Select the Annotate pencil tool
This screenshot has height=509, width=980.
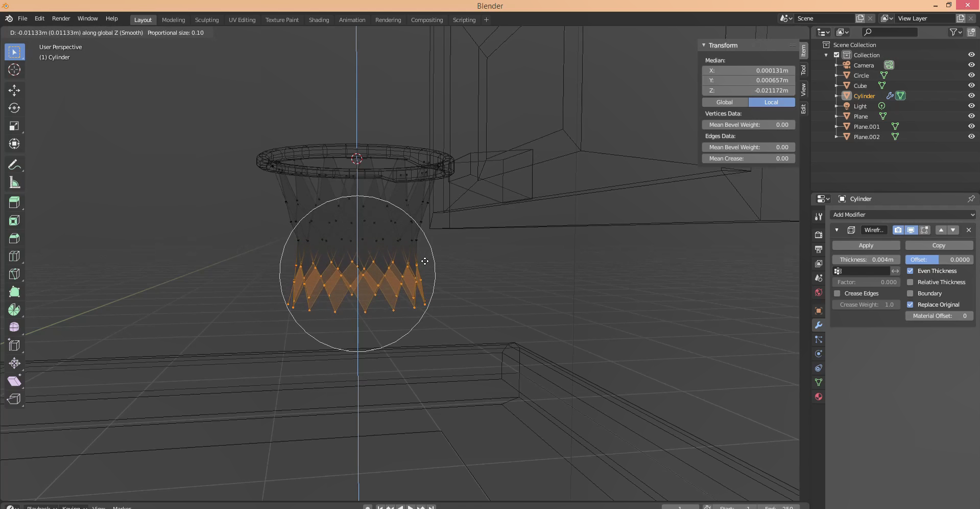[x=14, y=165]
